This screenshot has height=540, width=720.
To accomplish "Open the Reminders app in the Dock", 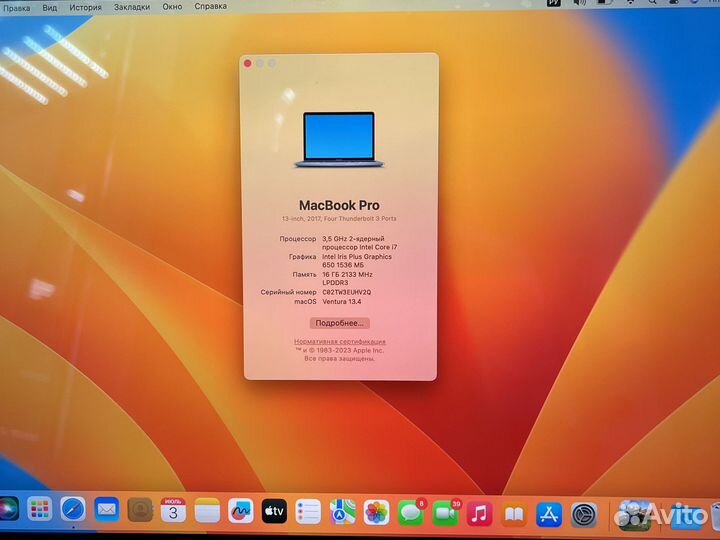I will [x=308, y=512].
